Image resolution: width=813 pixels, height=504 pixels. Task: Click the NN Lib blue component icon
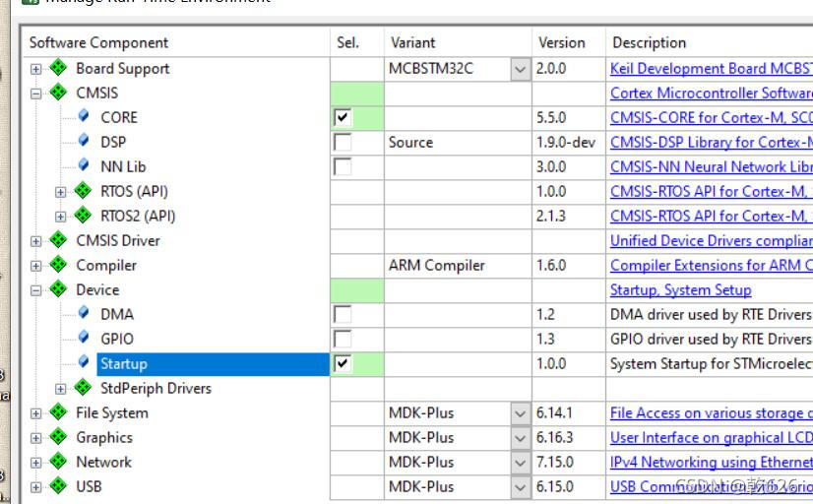coord(84,165)
